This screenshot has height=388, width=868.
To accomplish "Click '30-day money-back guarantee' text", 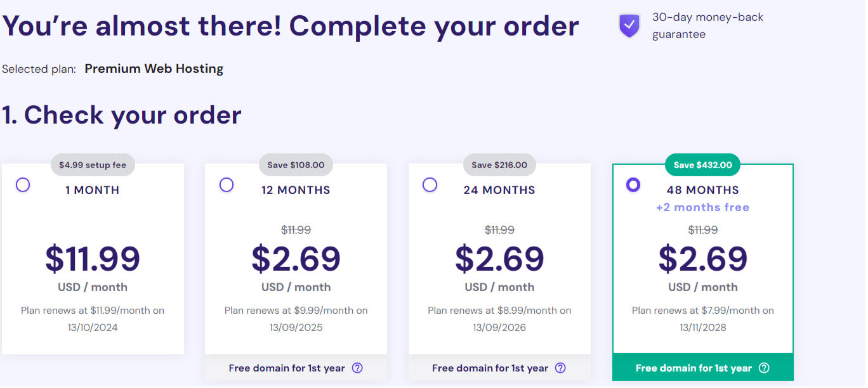I will 707,25.
